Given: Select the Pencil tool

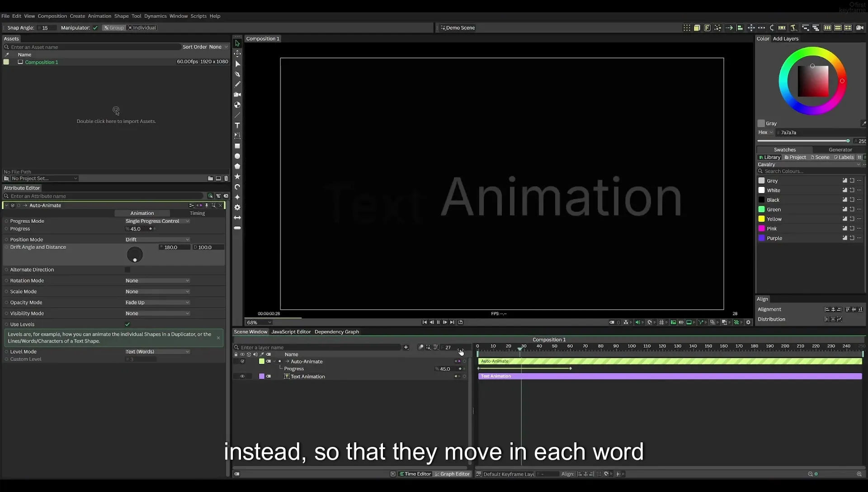Looking at the screenshot, I should [237, 84].
